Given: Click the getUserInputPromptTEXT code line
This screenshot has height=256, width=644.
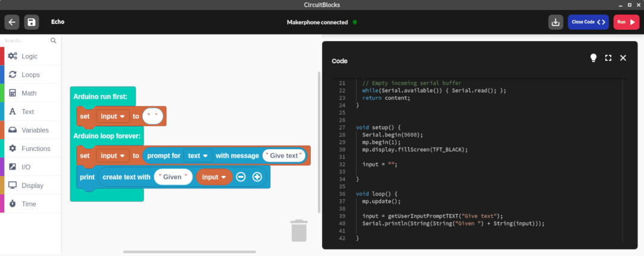Looking at the screenshot, I should (x=432, y=216).
